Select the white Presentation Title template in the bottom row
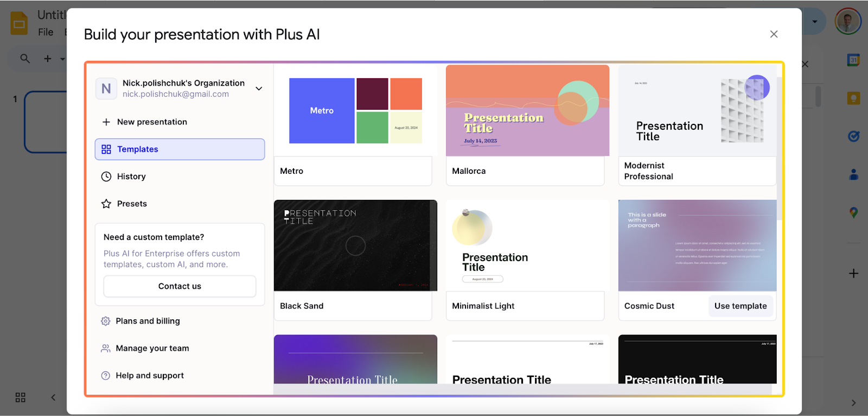This screenshot has width=868, height=416. coord(527,360)
